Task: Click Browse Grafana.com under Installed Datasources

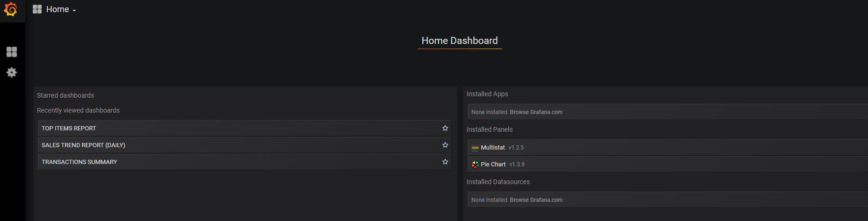Action: (536, 200)
